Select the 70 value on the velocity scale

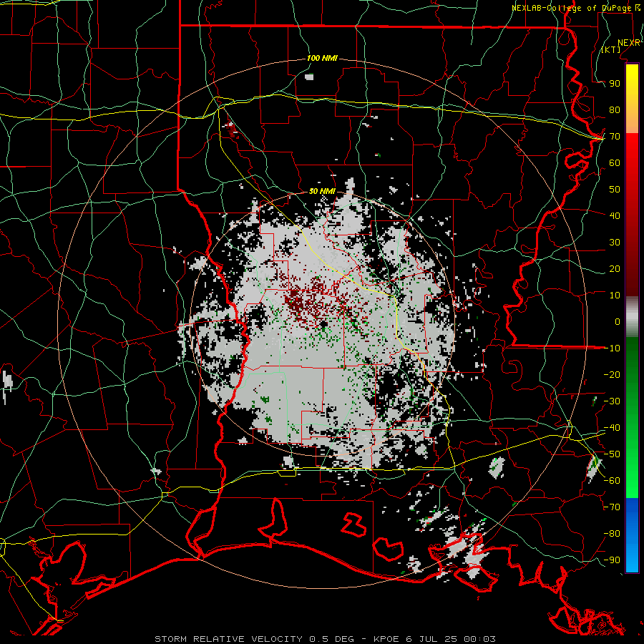coord(615,137)
